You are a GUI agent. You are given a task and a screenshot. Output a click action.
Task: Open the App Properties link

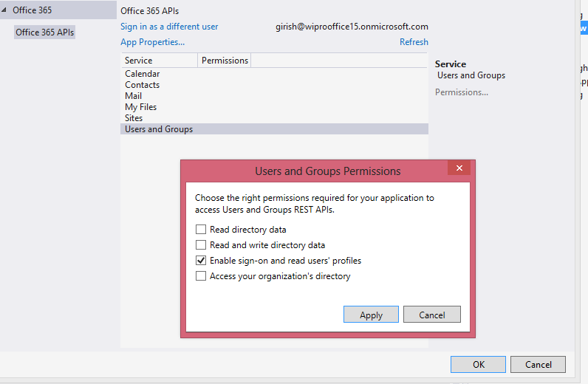pos(153,42)
